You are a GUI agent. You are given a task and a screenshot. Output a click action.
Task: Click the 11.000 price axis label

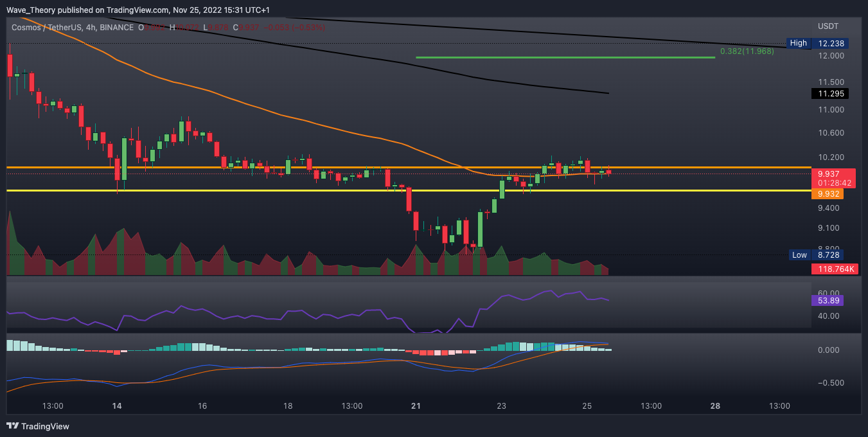830,110
